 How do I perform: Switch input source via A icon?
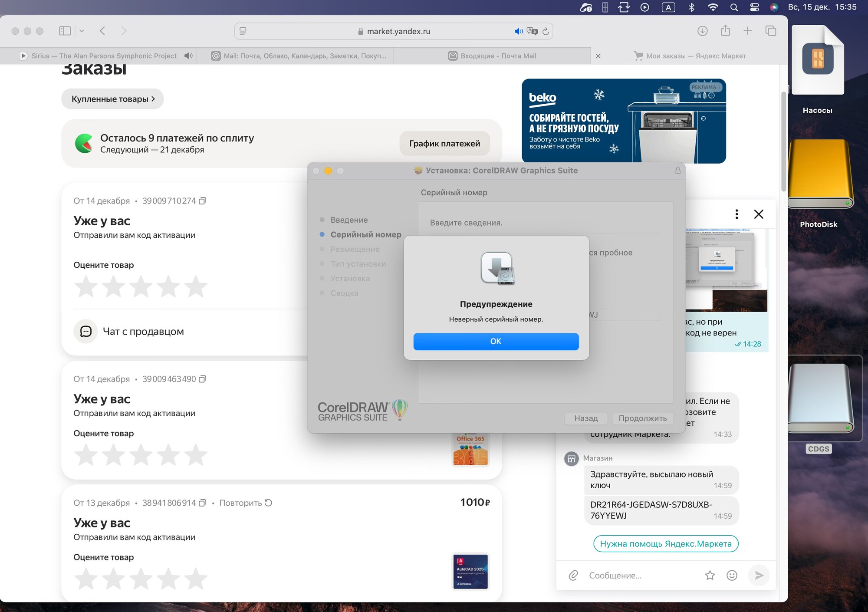pyautogui.click(x=668, y=7)
